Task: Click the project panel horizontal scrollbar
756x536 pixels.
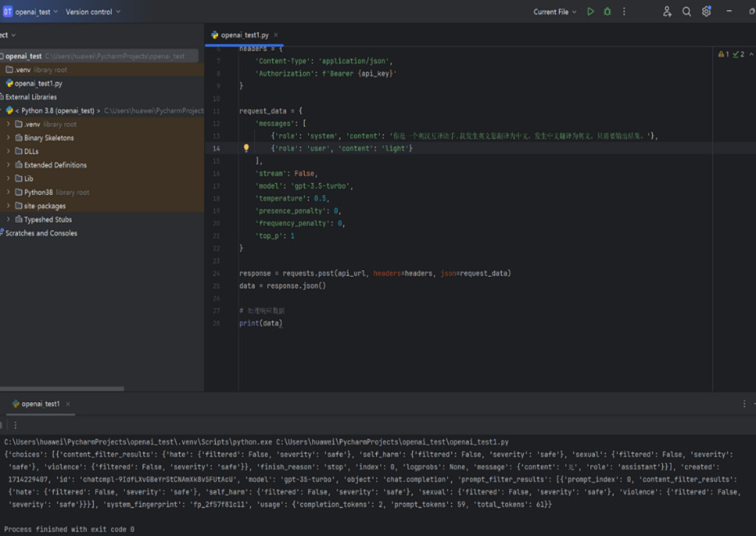Action: (62, 388)
